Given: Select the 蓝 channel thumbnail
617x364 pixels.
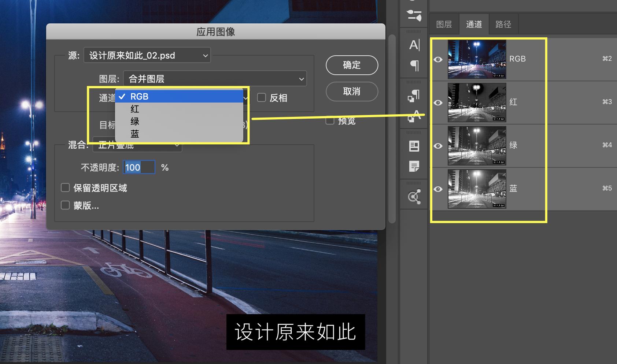Looking at the screenshot, I should (x=476, y=188).
